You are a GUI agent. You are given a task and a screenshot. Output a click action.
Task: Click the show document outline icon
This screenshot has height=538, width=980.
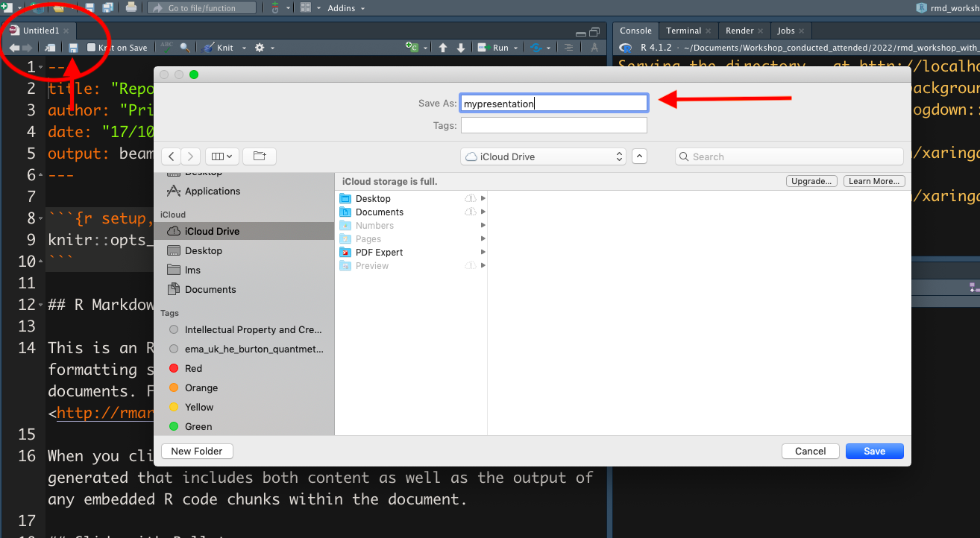tap(568, 48)
